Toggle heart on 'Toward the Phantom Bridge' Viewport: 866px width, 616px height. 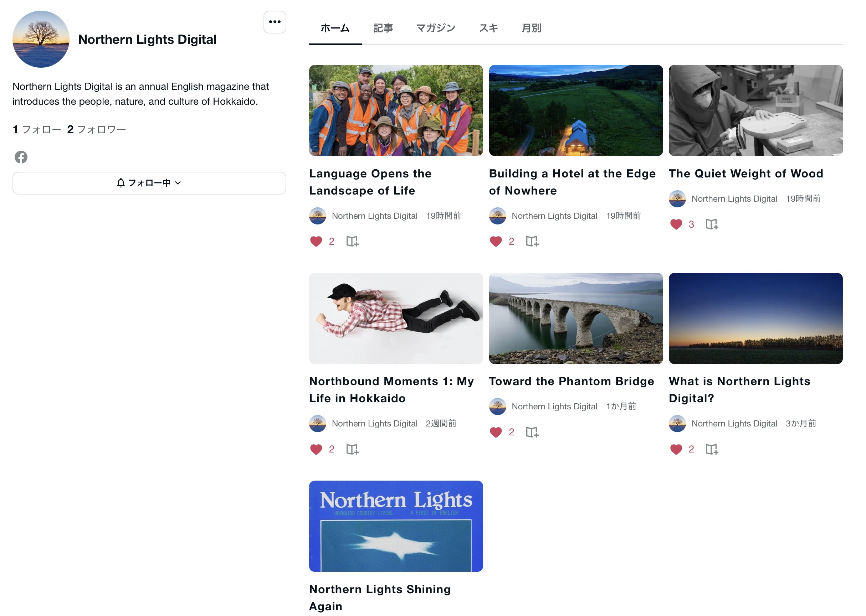(496, 432)
